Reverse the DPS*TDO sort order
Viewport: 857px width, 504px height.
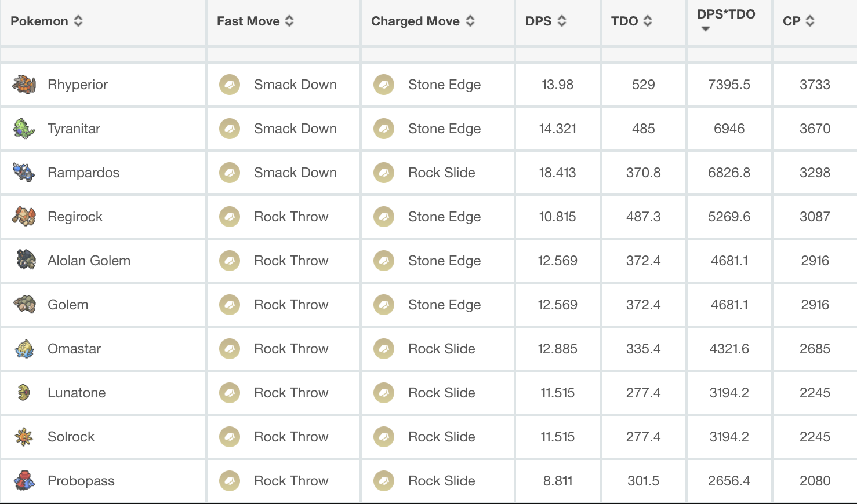(x=726, y=20)
